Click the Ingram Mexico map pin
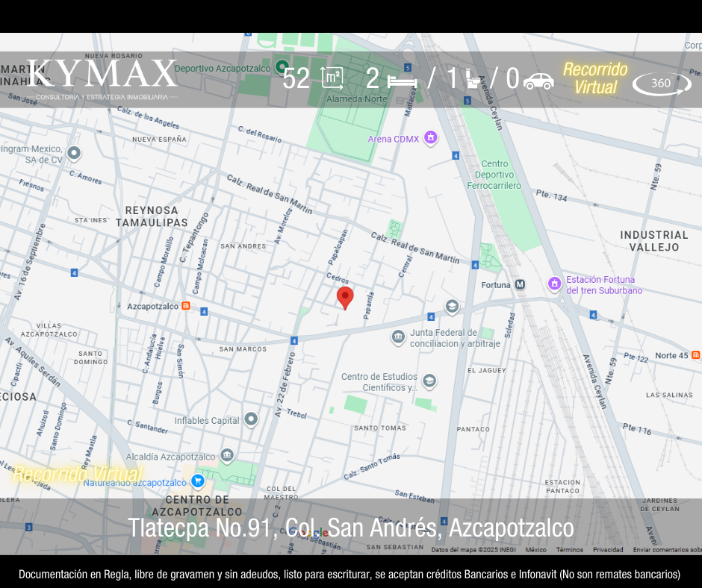This screenshot has width=702, height=588. coord(74,153)
